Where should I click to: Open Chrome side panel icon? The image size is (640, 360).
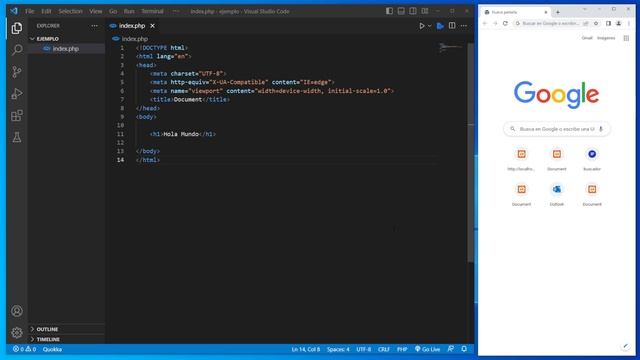(608, 24)
